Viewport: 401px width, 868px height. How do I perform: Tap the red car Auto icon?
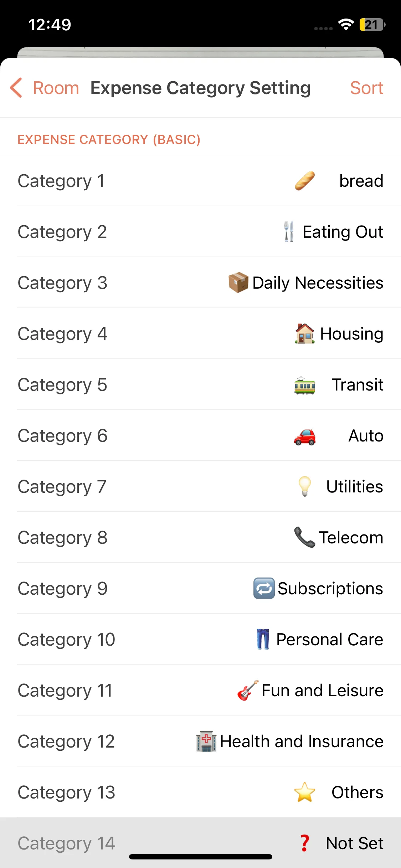(305, 436)
